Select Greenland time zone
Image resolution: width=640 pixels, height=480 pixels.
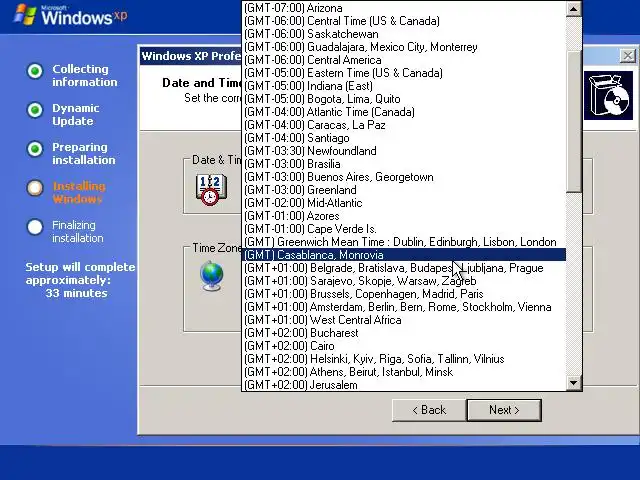coord(404,190)
